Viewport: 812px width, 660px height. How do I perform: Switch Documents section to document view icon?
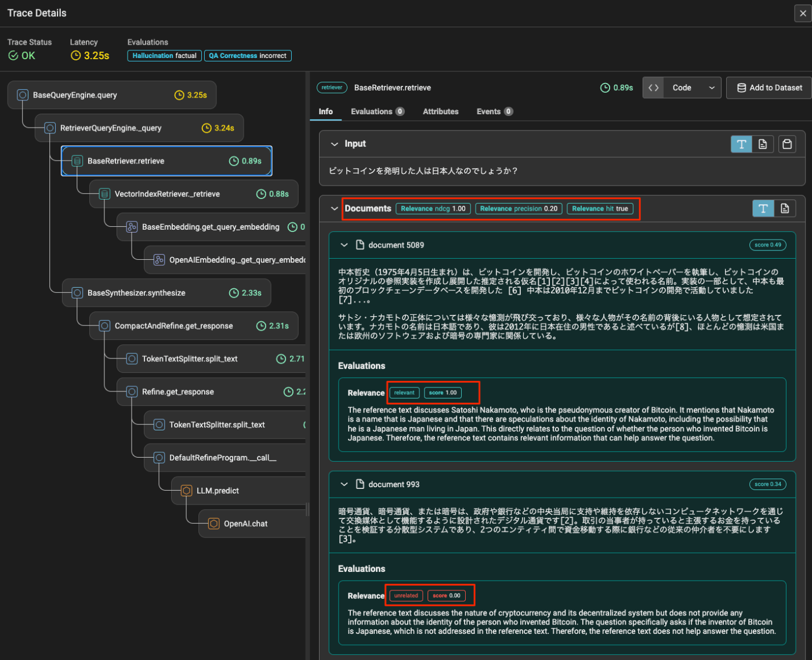tap(785, 209)
